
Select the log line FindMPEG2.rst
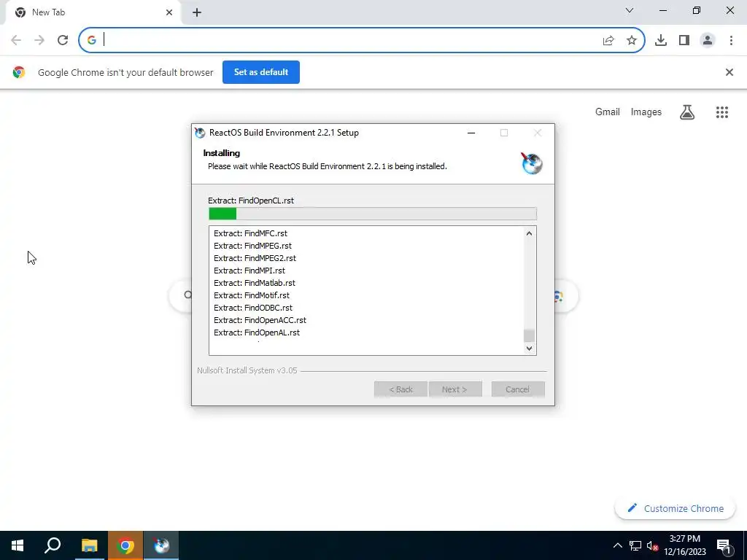(255, 258)
